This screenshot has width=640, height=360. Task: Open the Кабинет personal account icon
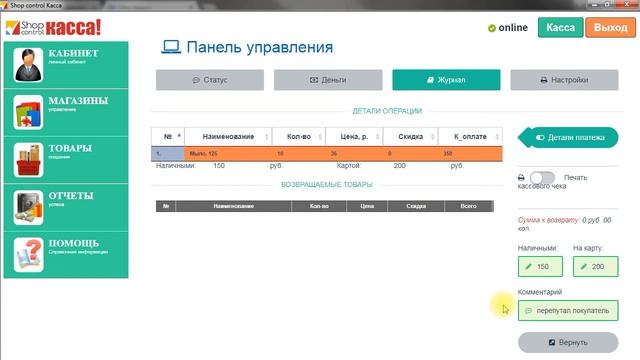pyautogui.click(x=28, y=65)
